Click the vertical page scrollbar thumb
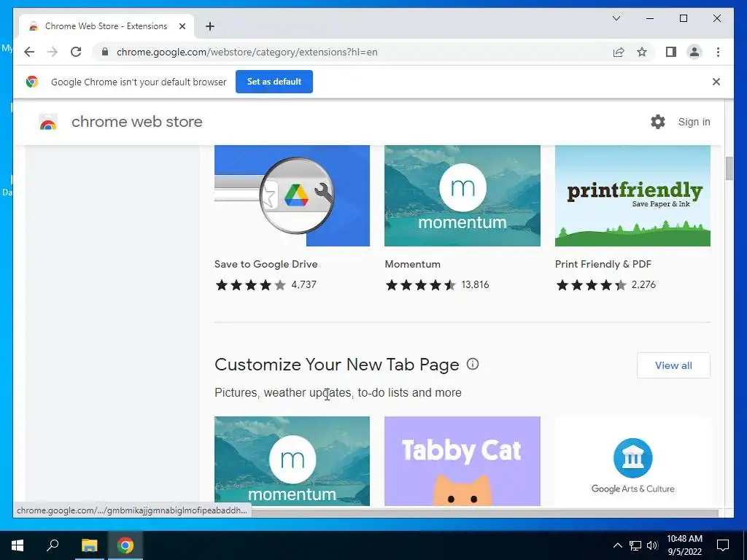 (729, 168)
